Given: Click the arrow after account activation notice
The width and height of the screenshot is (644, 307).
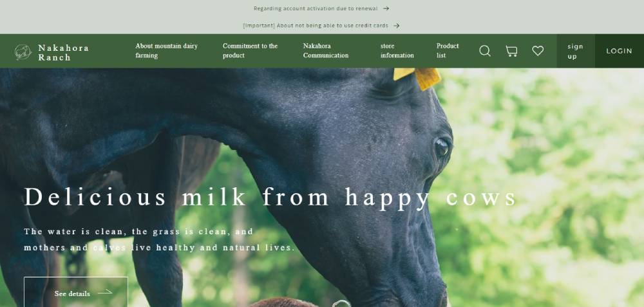Looking at the screenshot, I should click(x=386, y=8).
